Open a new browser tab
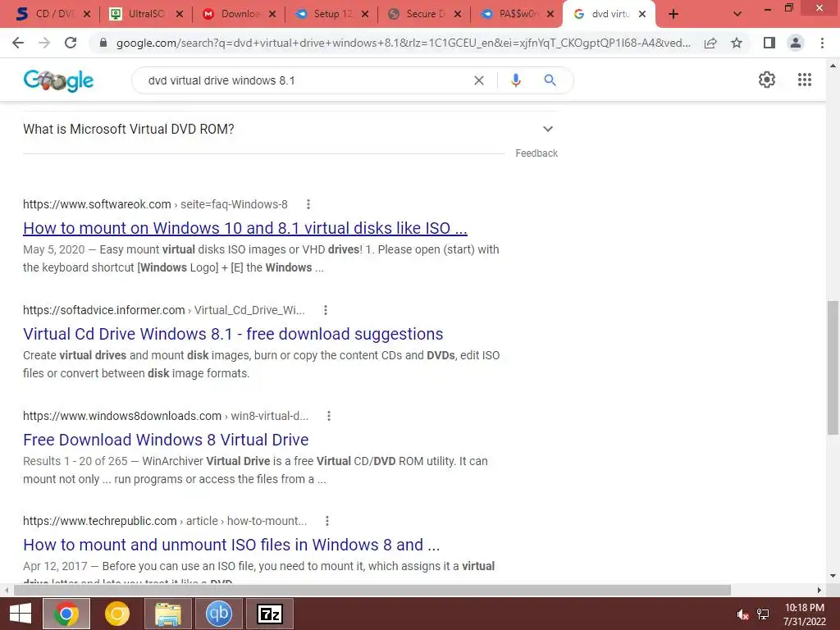This screenshot has width=840, height=630. (673, 15)
